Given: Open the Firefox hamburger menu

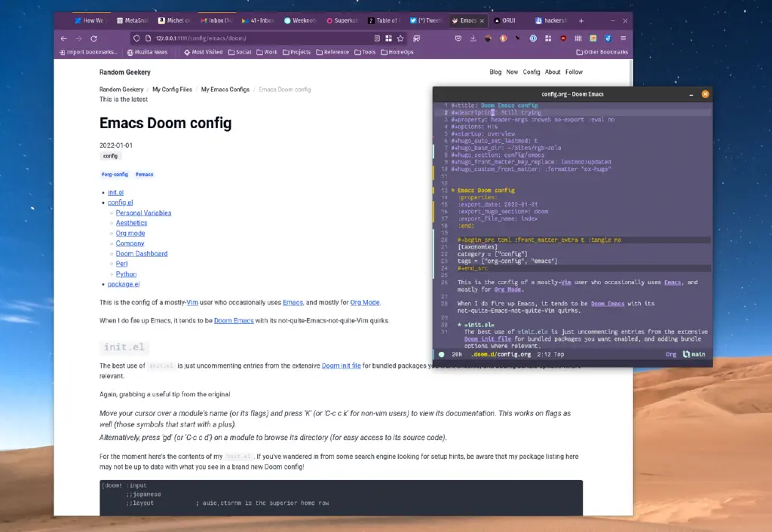Looking at the screenshot, I should click(x=623, y=38).
